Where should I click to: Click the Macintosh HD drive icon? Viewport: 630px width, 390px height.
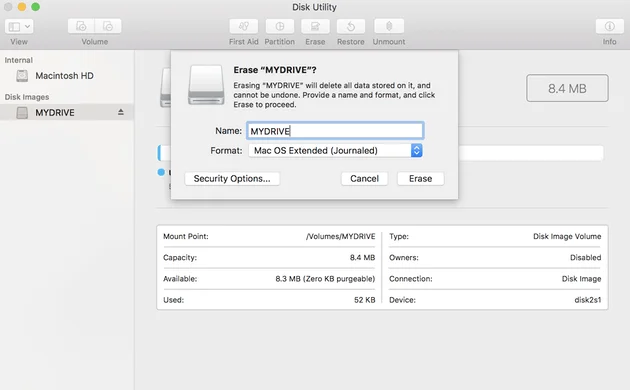click(x=22, y=76)
